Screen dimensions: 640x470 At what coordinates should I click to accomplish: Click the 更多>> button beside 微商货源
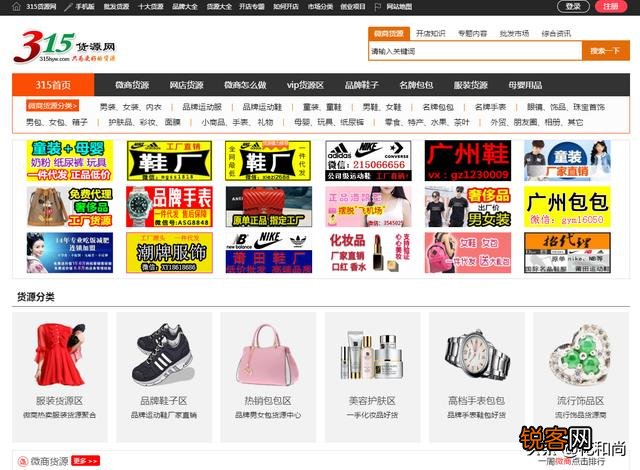(85, 461)
